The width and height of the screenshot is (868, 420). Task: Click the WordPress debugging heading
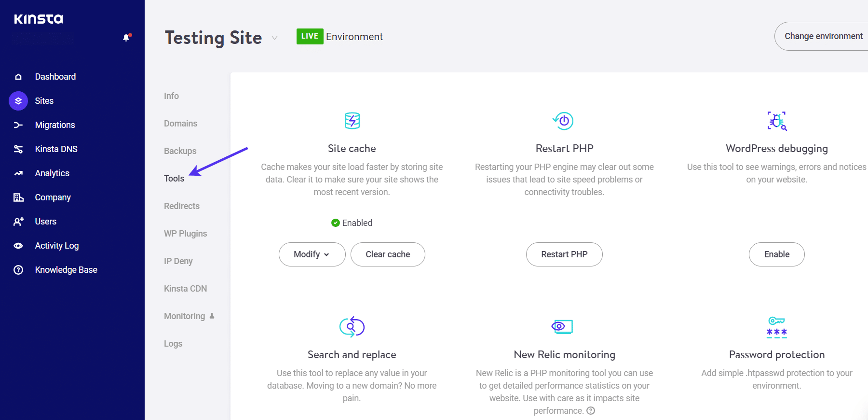776,149
